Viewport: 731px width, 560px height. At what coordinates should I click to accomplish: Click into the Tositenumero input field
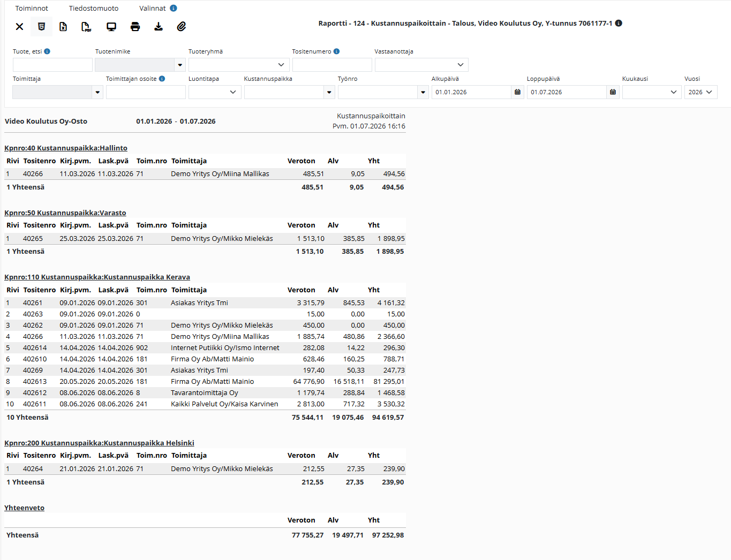332,65
